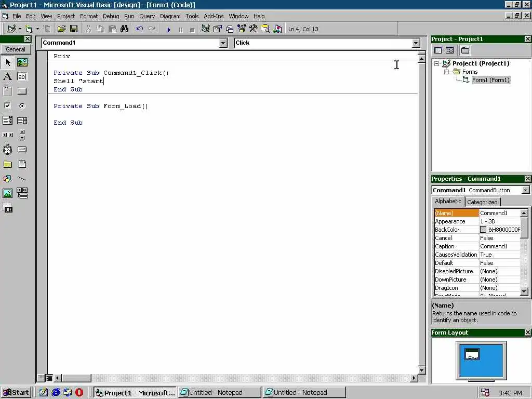Open the Debug menu
532x399 pixels.
[x=111, y=16]
